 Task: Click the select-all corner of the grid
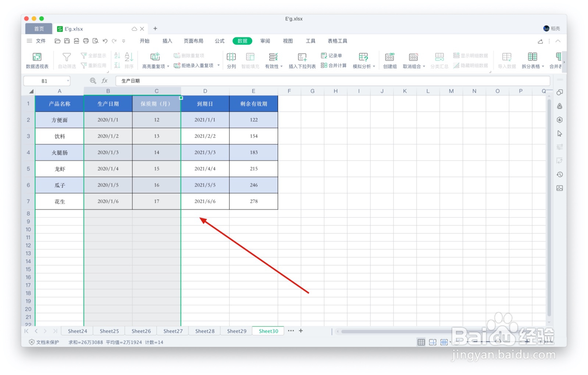tap(31, 91)
